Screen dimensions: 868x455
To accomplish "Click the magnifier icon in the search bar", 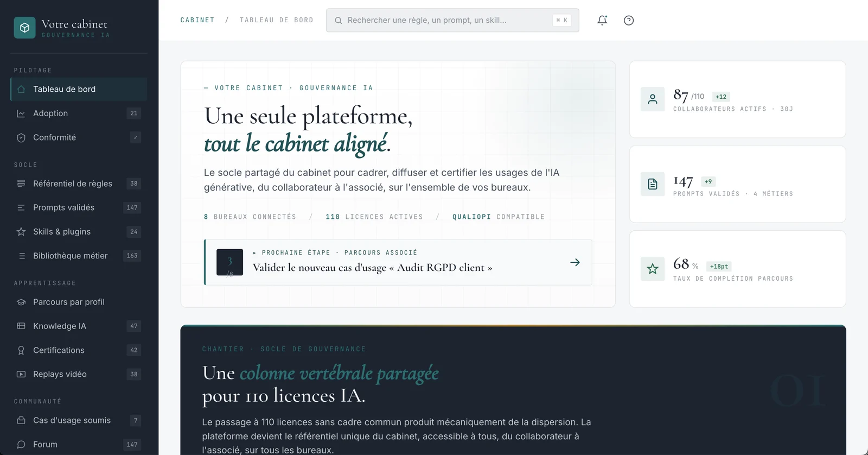I will coord(338,21).
